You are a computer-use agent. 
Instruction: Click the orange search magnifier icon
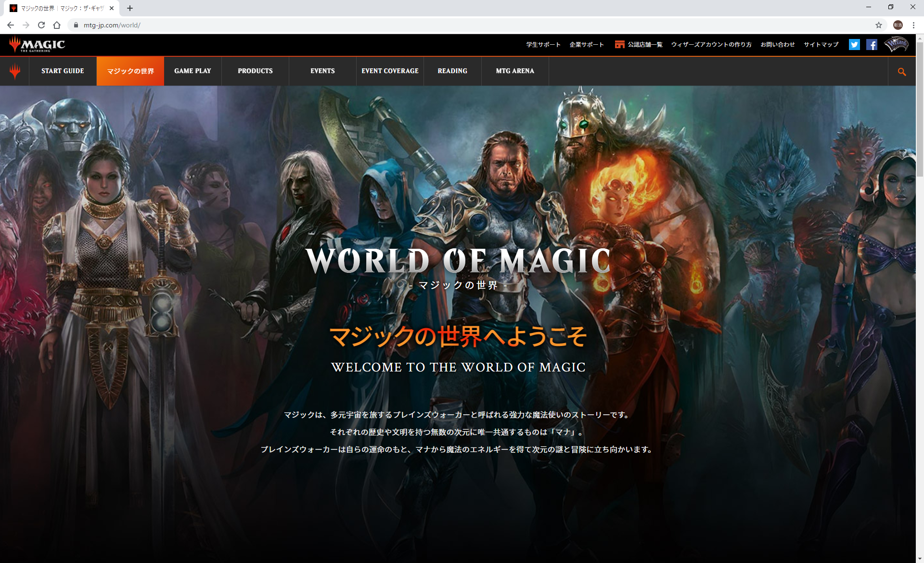(x=902, y=72)
